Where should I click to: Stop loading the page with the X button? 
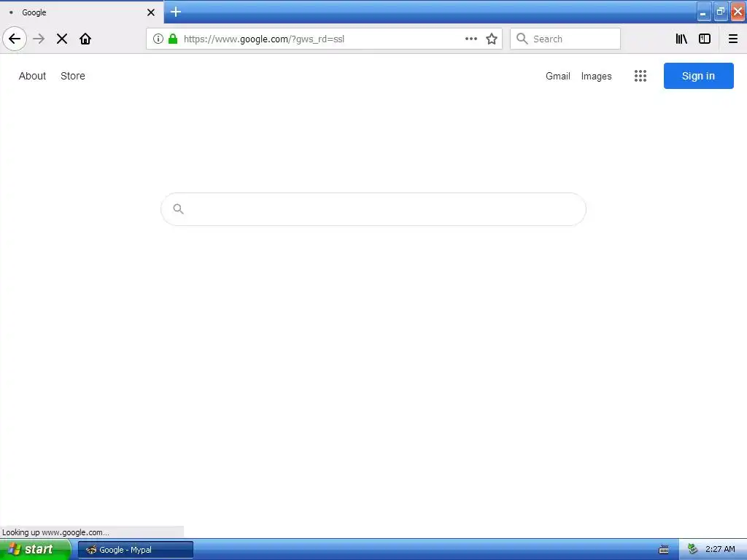(x=62, y=39)
